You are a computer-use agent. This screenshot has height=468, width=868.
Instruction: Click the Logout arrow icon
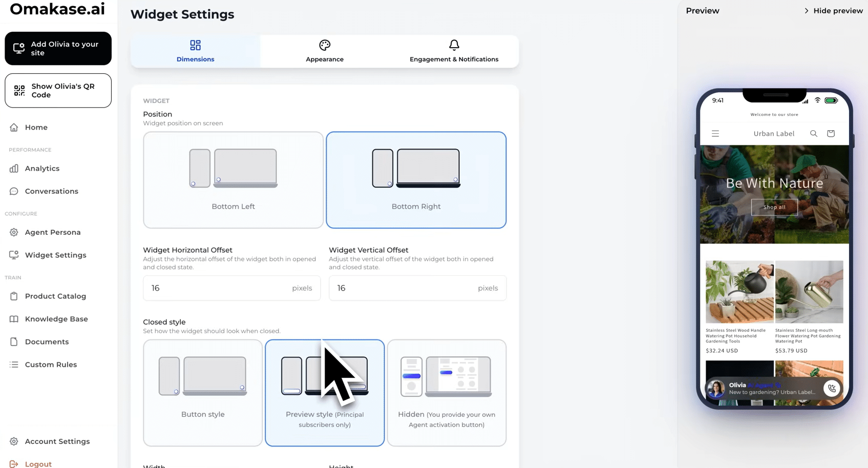point(14,464)
